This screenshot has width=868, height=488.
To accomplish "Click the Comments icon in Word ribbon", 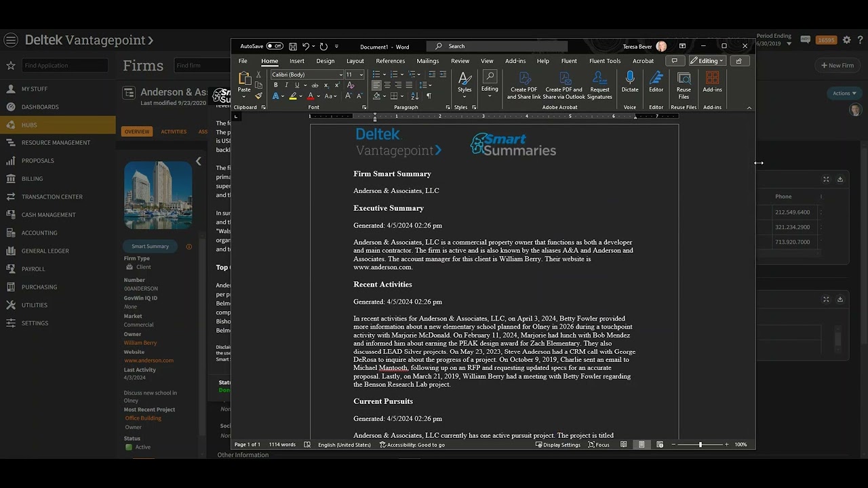I will [674, 61].
